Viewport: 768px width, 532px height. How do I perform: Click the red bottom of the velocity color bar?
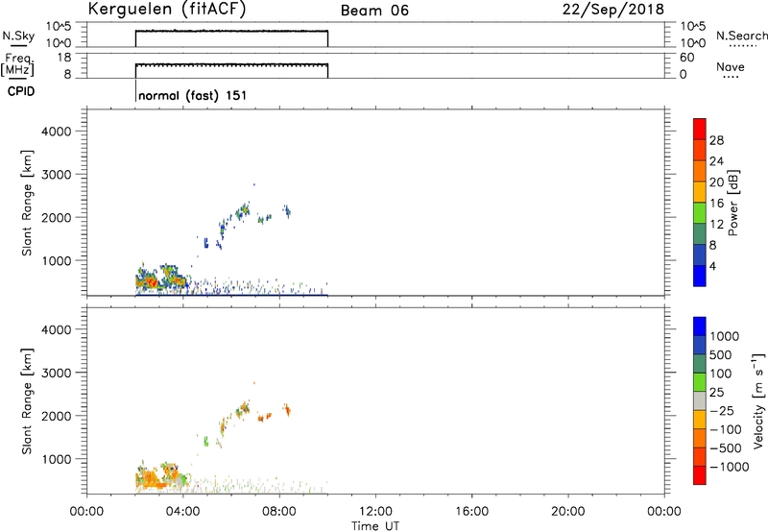coord(700,475)
